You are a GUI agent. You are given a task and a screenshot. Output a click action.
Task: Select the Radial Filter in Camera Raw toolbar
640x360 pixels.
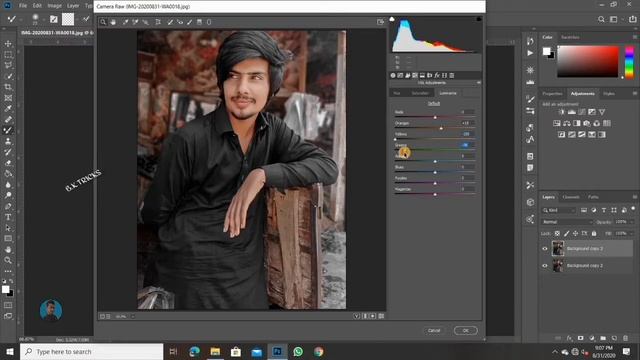point(209,22)
